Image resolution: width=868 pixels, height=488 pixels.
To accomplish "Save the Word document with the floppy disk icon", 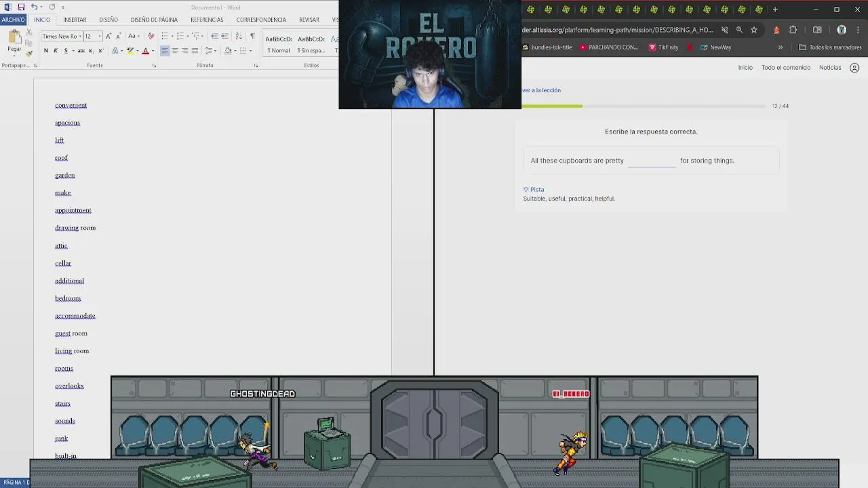I will coord(21,7).
